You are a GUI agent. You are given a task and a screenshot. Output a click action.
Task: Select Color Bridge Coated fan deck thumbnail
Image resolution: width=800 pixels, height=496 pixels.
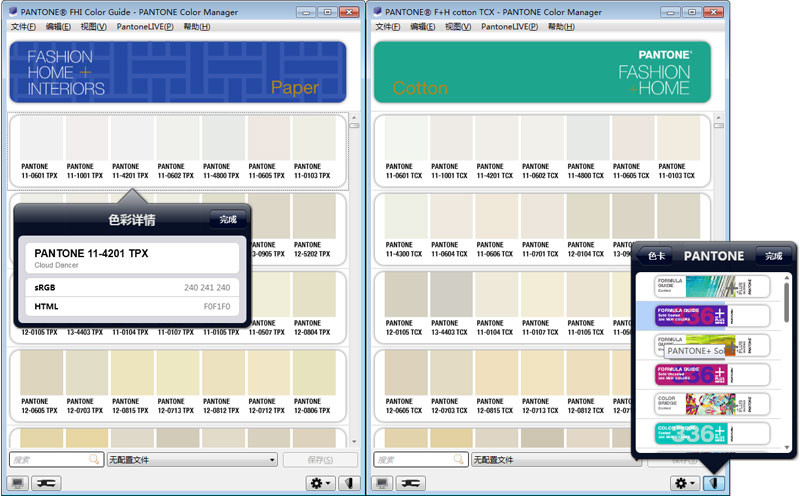[x=712, y=404]
